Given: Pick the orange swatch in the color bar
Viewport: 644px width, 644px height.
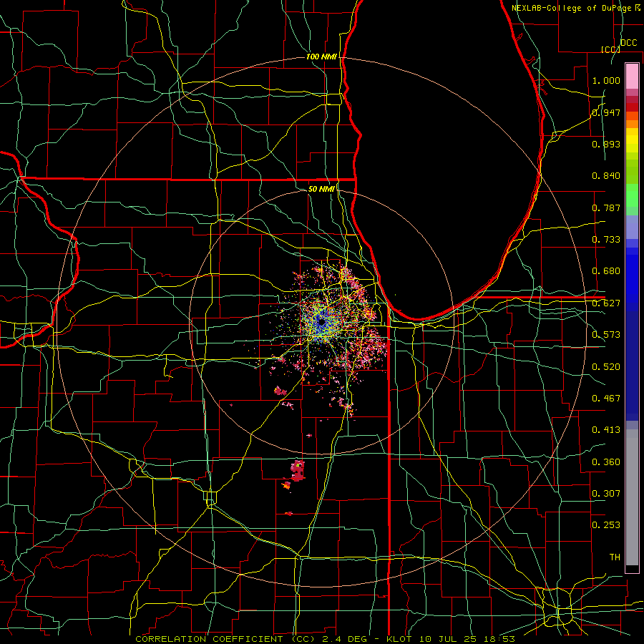Looking at the screenshot, I should click(632, 124).
